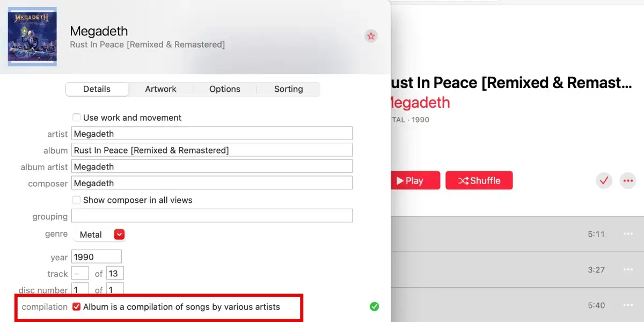Enable Use work and movement checkbox
The height and width of the screenshot is (322, 644).
tap(77, 118)
